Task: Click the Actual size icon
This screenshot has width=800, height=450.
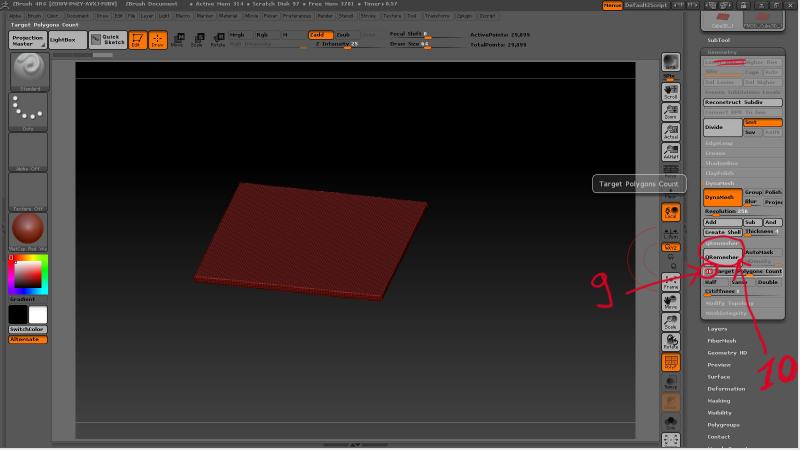Action: point(671,132)
